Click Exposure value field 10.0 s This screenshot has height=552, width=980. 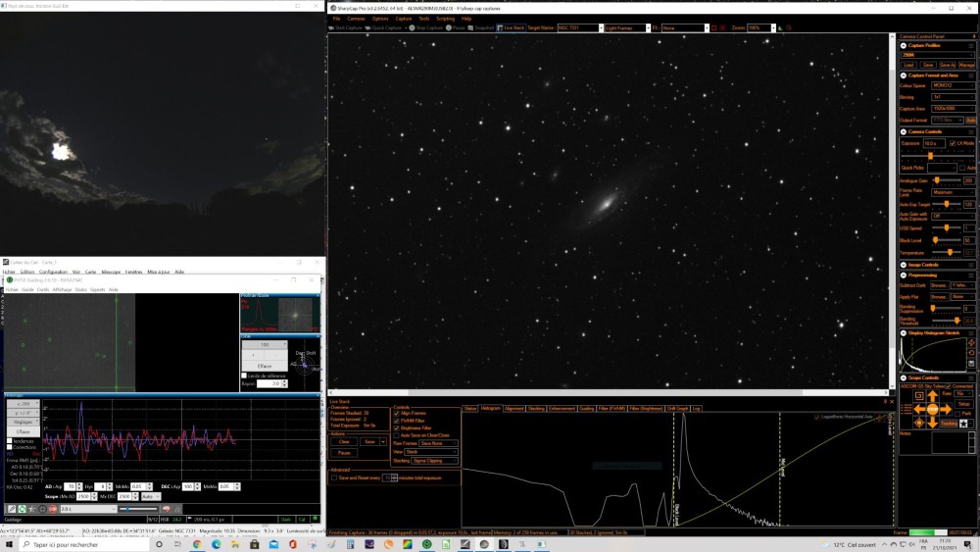pyautogui.click(x=934, y=143)
